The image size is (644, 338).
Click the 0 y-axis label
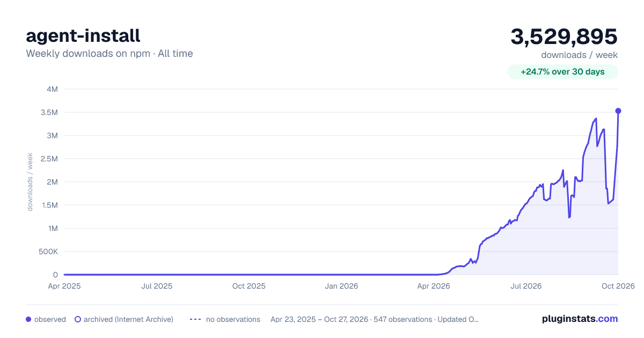[x=56, y=275]
